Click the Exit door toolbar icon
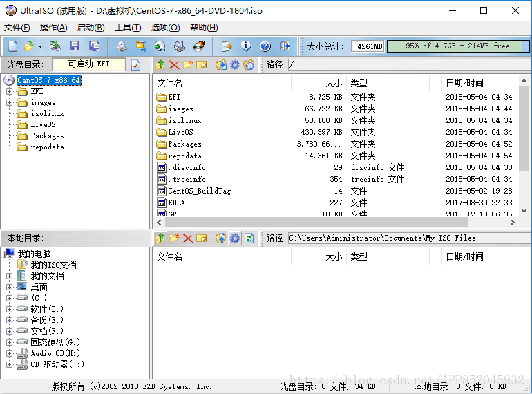The image size is (532, 394). pyautogui.click(x=285, y=46)
